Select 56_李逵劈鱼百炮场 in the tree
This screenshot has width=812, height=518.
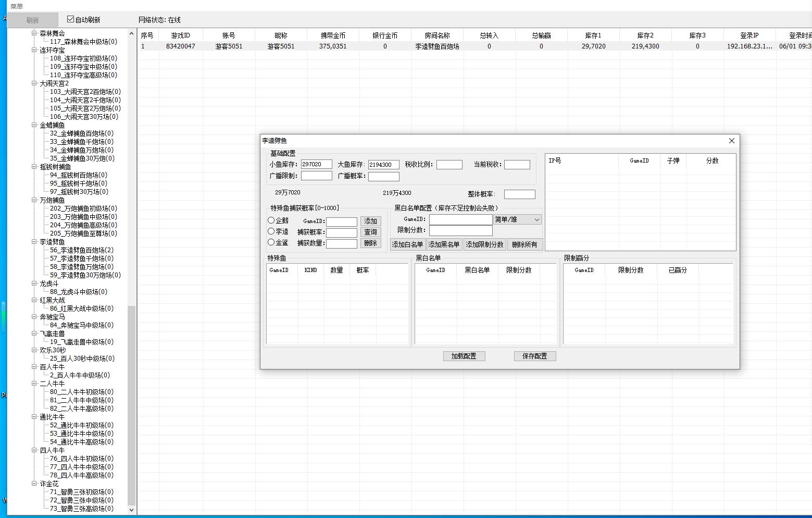click(82, 250)
